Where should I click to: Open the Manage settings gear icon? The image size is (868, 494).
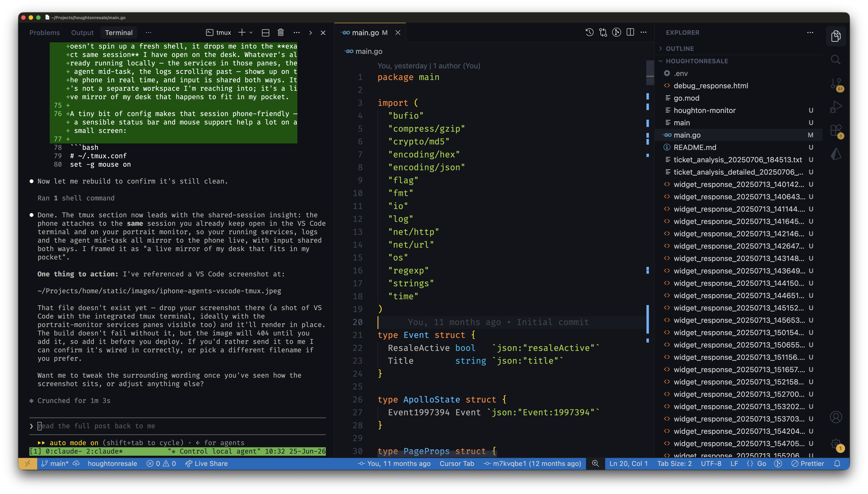pos(836,444)
